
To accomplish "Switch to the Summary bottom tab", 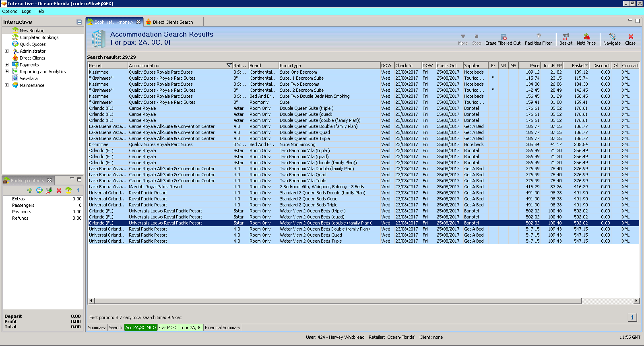I will click(97, 327).
